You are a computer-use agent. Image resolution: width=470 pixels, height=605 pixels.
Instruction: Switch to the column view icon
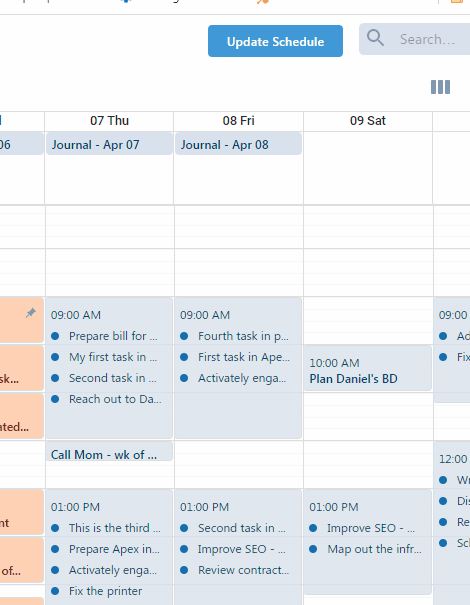click(x=440, y=87)
